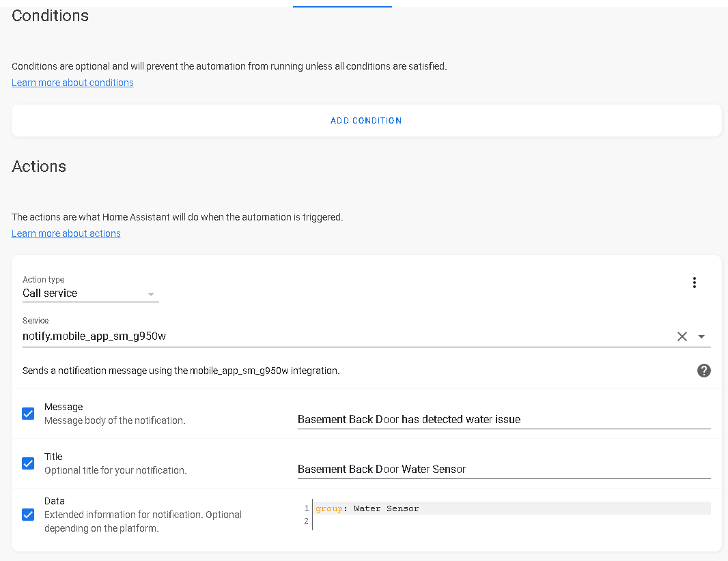Disable the Data checkbox

[x=28, y=515]
